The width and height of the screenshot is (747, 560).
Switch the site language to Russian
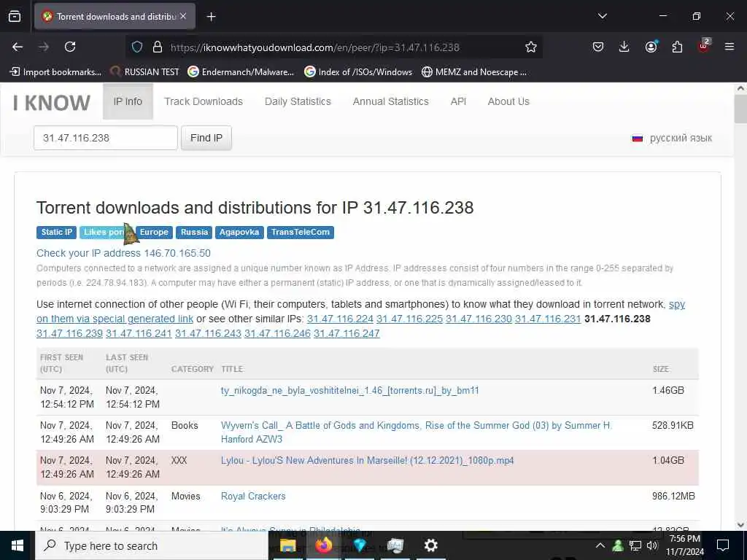(672, 138)
